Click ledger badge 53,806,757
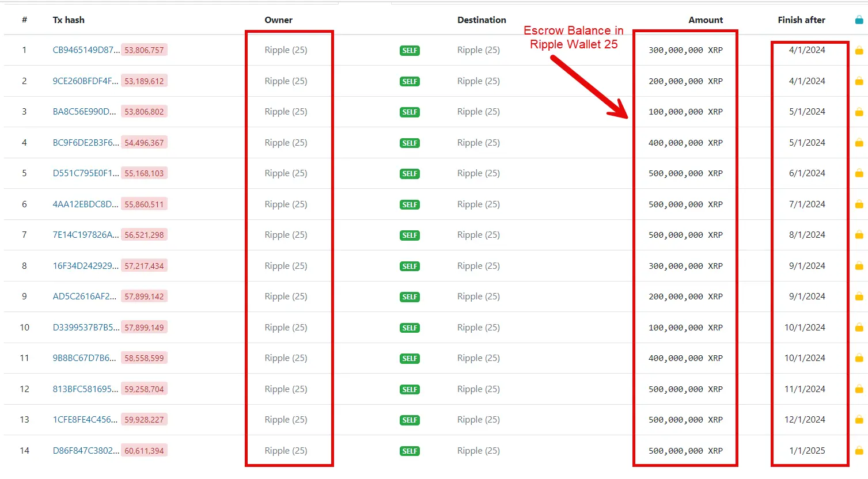This screenshot has height=479, width=868. pyautogui.click(x=144, y=50)
